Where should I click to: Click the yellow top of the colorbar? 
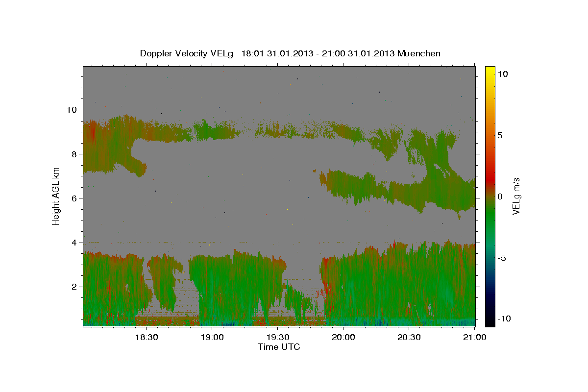[490, 71]
